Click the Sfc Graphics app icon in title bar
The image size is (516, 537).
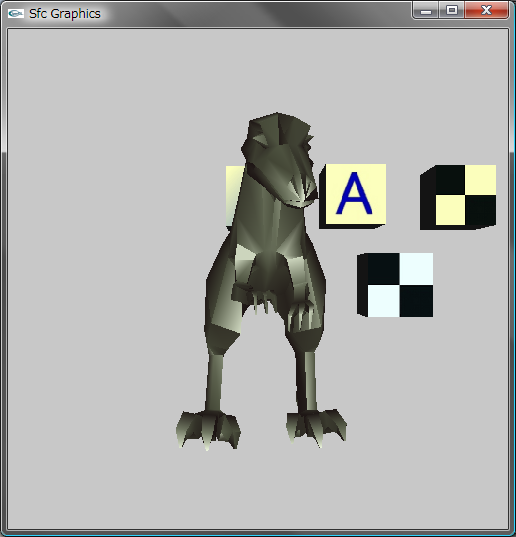coord(16,14)
